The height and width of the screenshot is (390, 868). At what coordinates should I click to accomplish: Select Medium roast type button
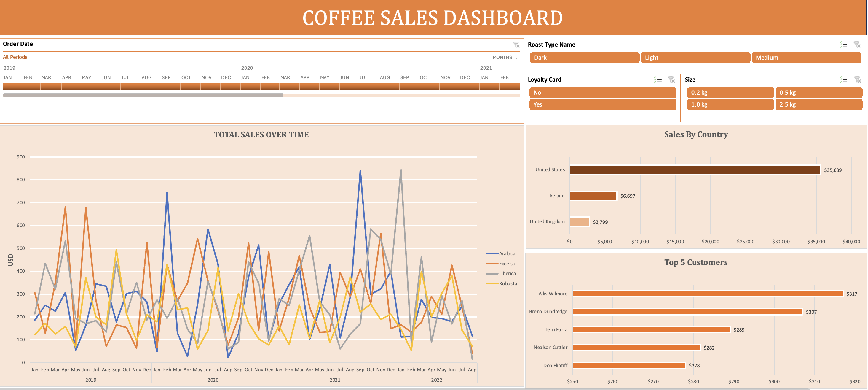click(807, 57)
